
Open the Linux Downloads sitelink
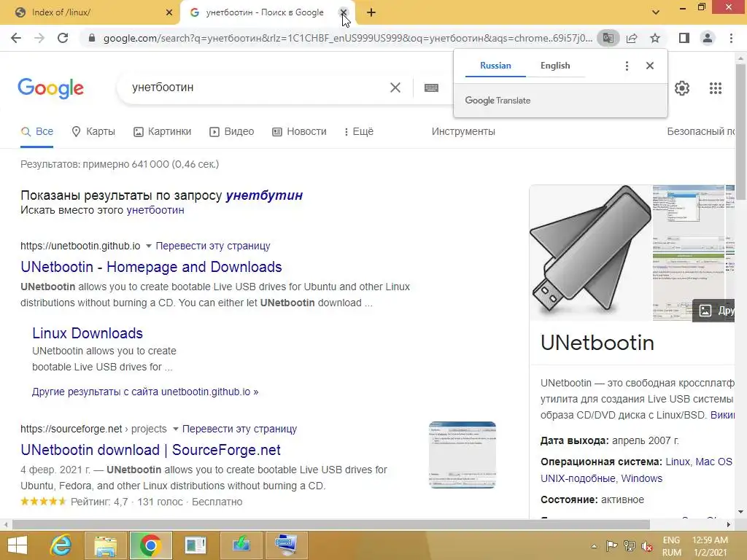click(x=88, y=333)
